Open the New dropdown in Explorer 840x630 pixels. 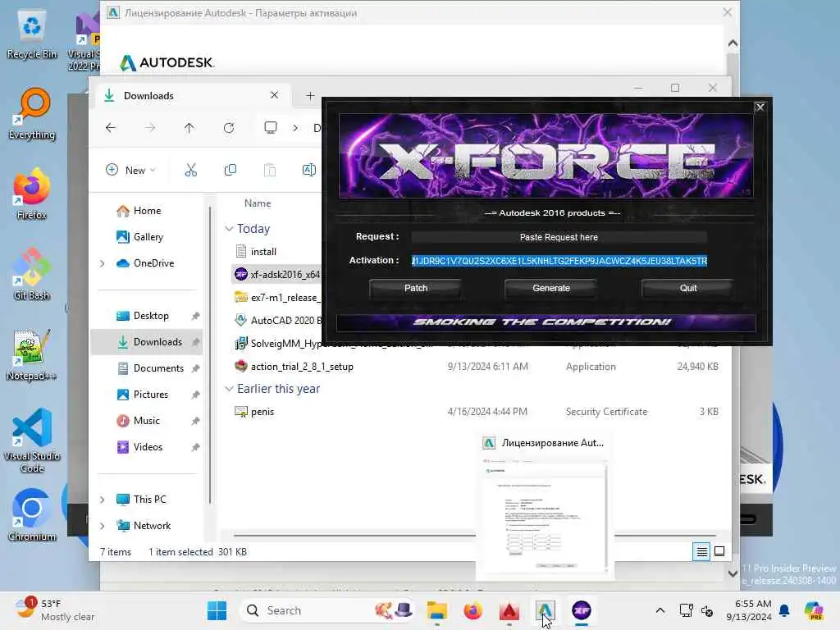[130, 171]
